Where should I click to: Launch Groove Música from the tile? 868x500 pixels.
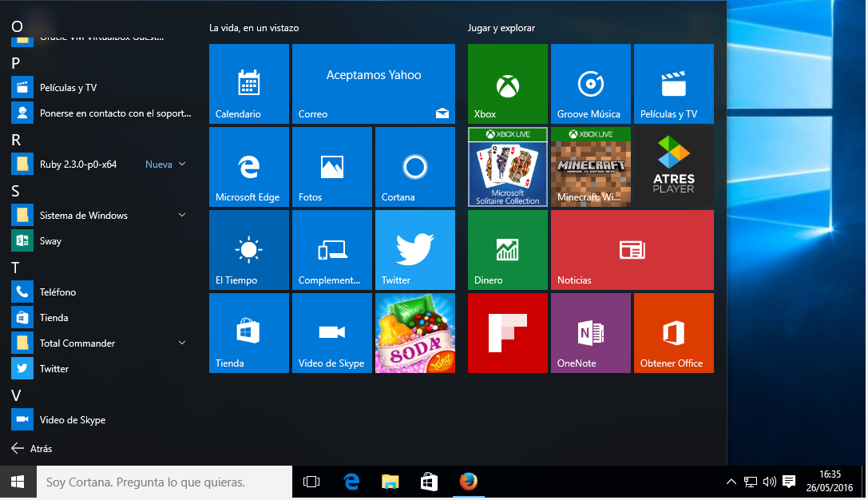pos(590,84)
